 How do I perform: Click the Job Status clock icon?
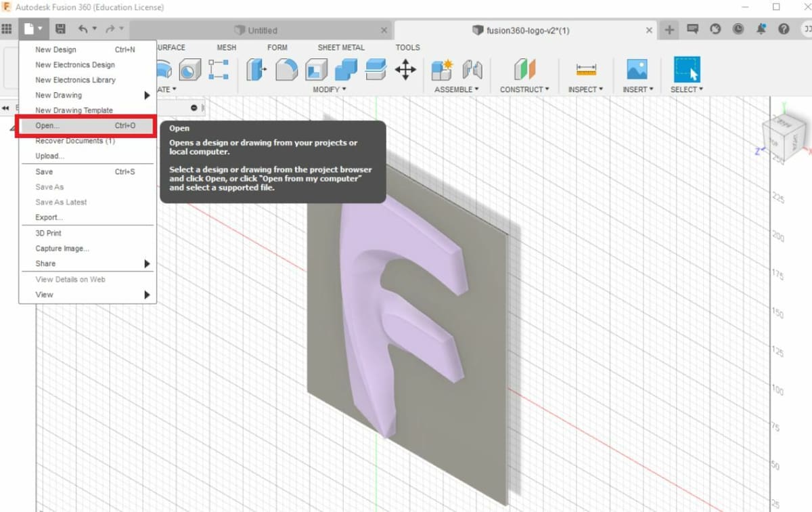coord(738,29)
